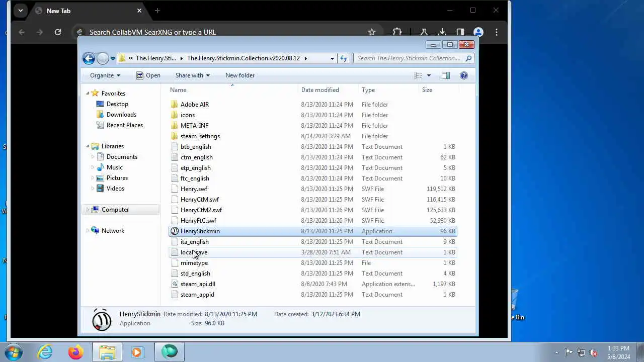The width and height of the screenshot is (644, 362).
Task: Select the steam_settings folder icon
Action: pos(175,136)
